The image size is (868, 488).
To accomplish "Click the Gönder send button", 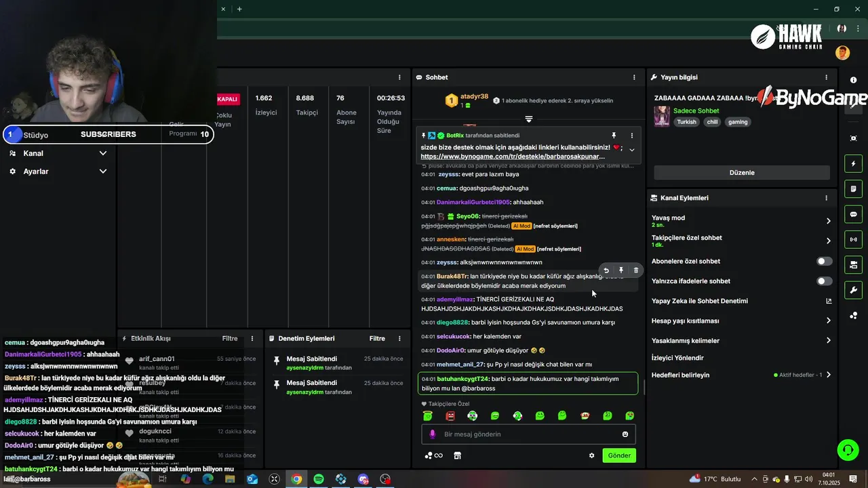I will (619, 455).
